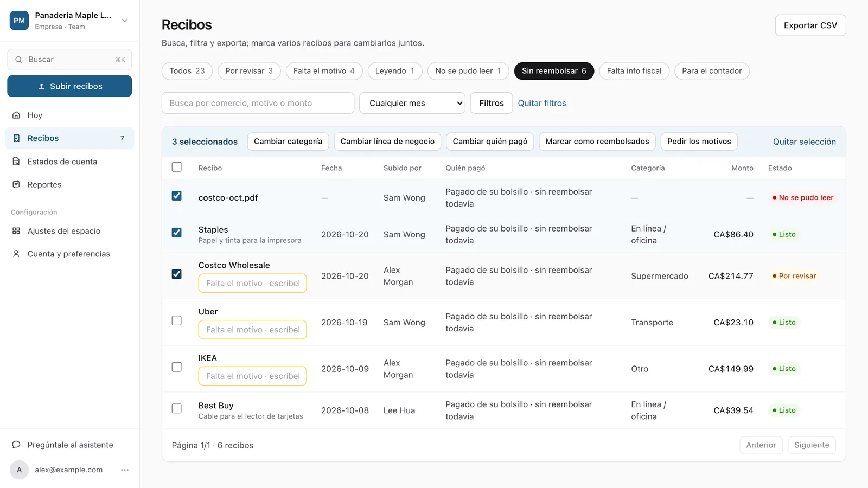Image resolution: width=868 pixels, height=488 pixels.
Task: Click the PM workspace avatar icon
Action: coord(19,21)
